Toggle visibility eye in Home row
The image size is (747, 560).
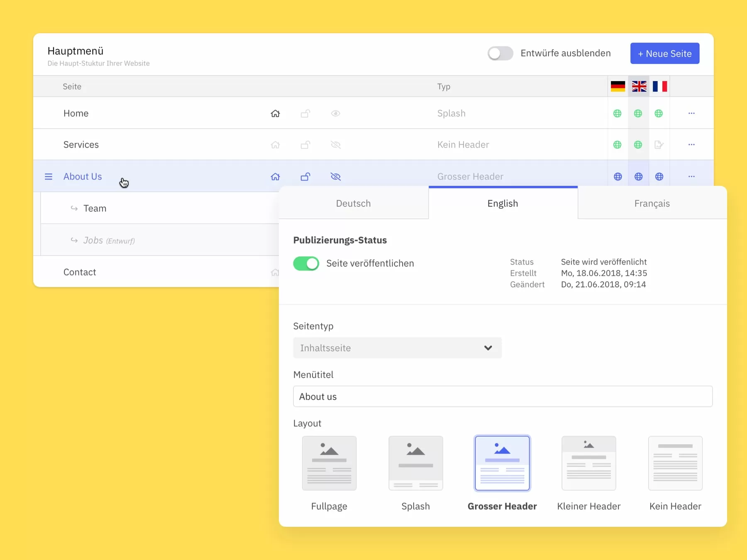pos(336,113)
